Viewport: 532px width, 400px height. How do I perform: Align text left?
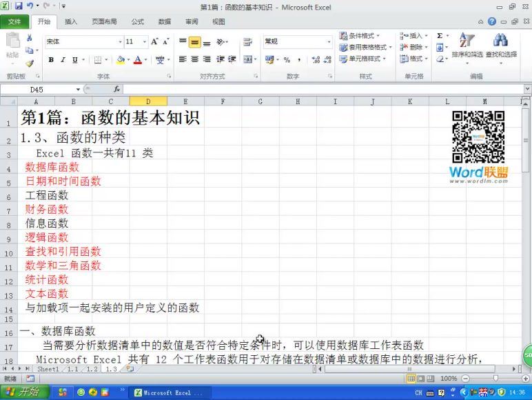coord(183,59)
